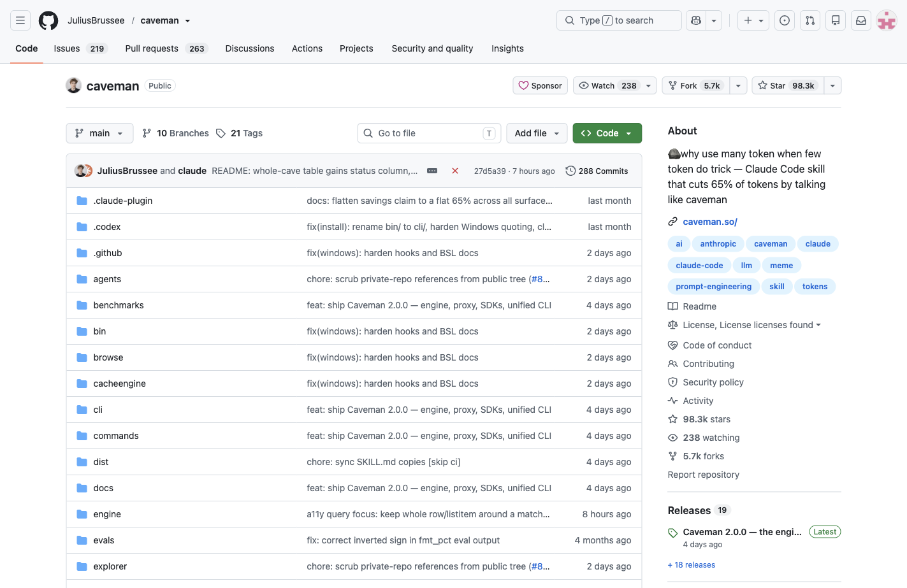
Task: Open the repository switcher caret beside caveman
Action: tap(187, 21)
